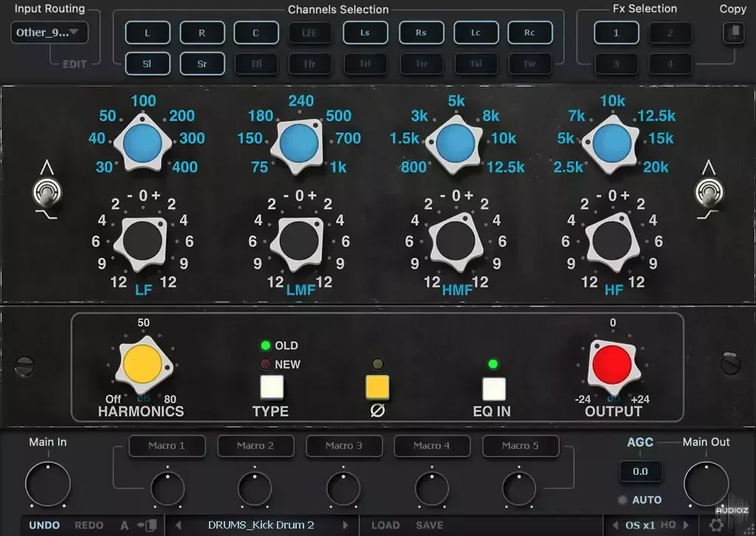
Task: Go to previous preset arrow
Action: click(179, 526)
